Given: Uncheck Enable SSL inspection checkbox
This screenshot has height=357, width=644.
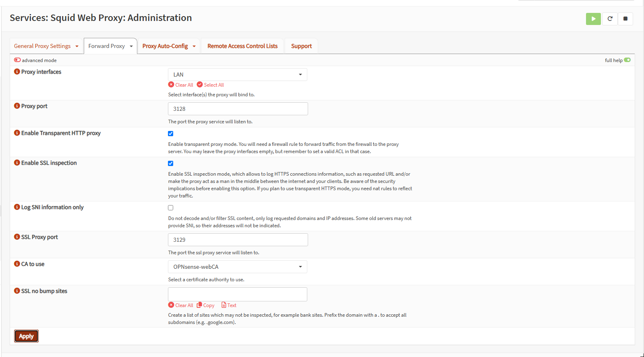Looking at the screenshot, I should click(171, 163).
